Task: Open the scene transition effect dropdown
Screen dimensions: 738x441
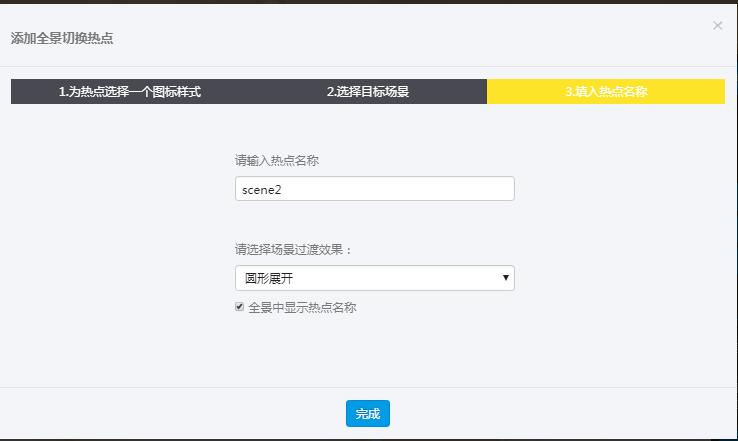Action: pyautogui.click(x=374, y=278)
